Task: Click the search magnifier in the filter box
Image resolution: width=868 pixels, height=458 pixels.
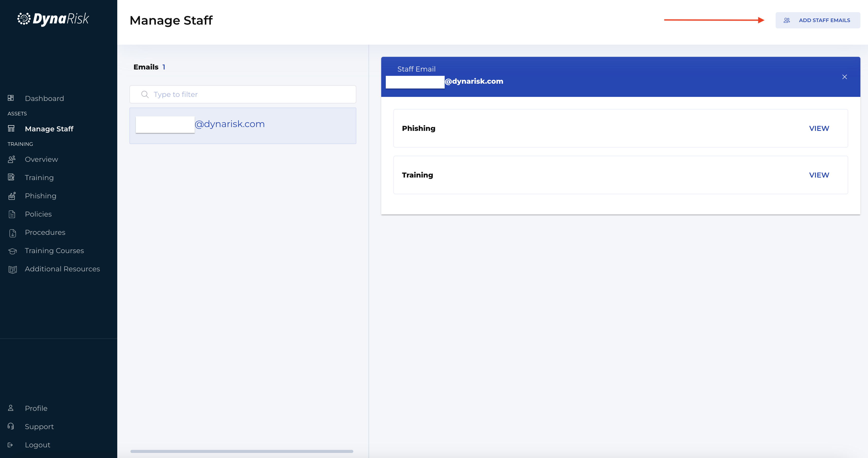Action: (145, 94)
